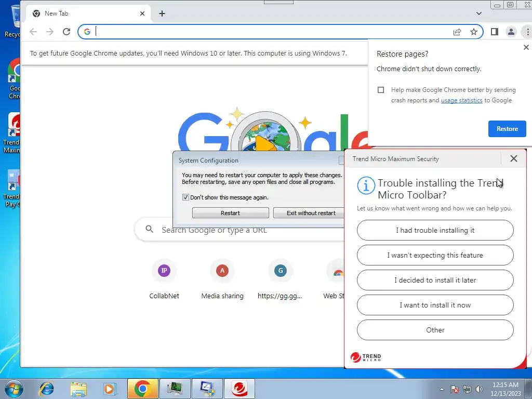The height and width of the screenshot is (399, 532).
Task: Reload the page with the refresh icon
Action: click(66, 32)
